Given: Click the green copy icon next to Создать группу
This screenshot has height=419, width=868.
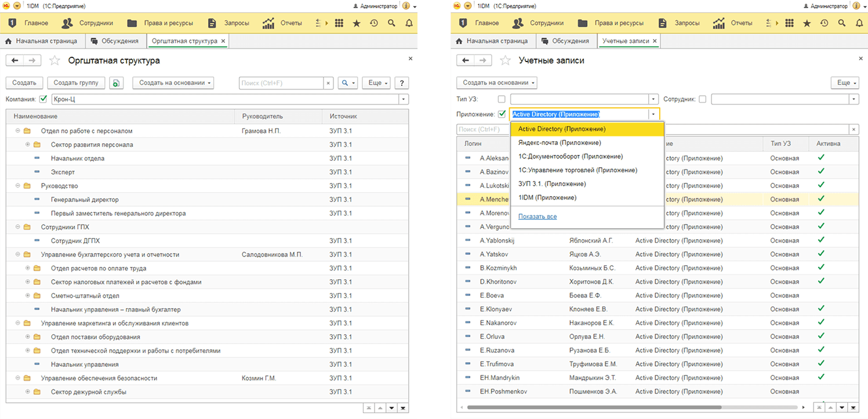Looking at the screenshot, I should pos(117,83).
